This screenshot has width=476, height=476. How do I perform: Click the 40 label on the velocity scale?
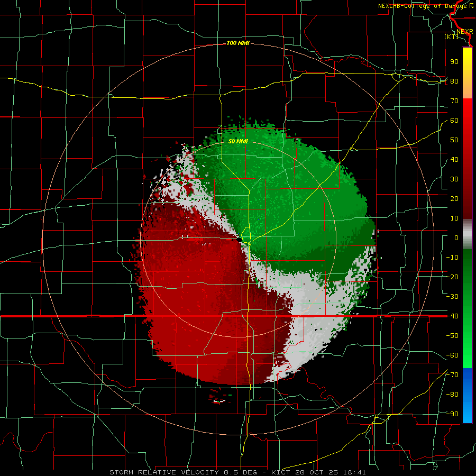point(454,159)
